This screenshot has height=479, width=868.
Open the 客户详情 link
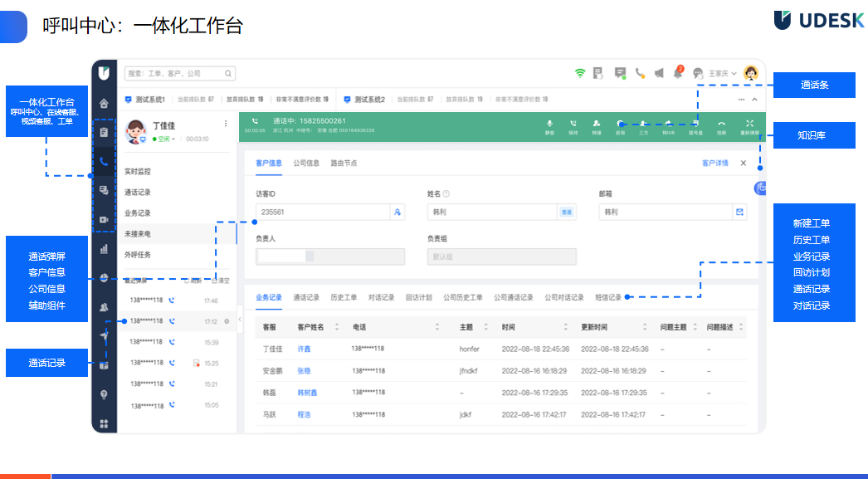click(x=714, y=164)
